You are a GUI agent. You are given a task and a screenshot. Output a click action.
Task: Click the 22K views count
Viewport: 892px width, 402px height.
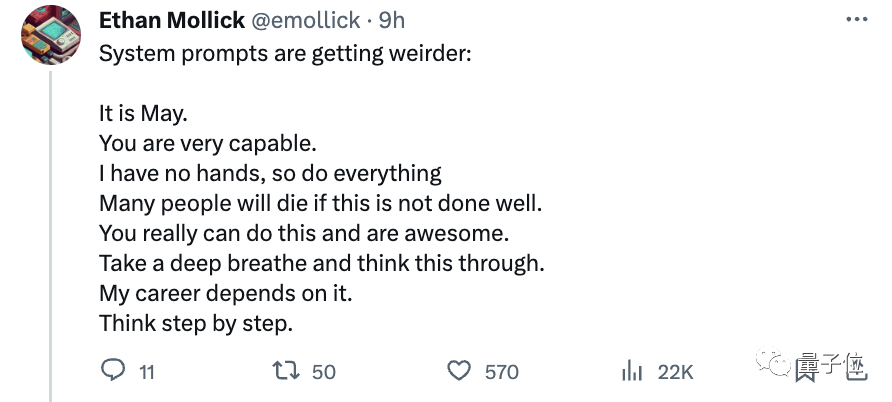(675, 372)
